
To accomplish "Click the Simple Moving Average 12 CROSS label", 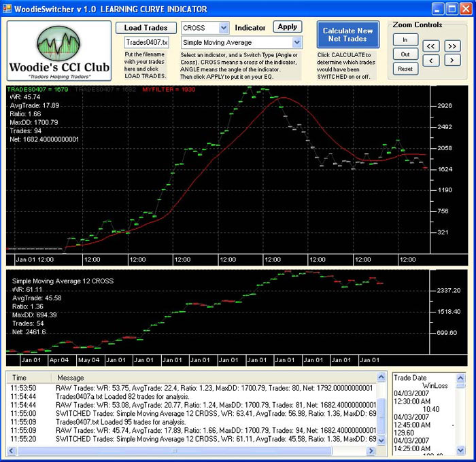I will click(x=63, y=281).
